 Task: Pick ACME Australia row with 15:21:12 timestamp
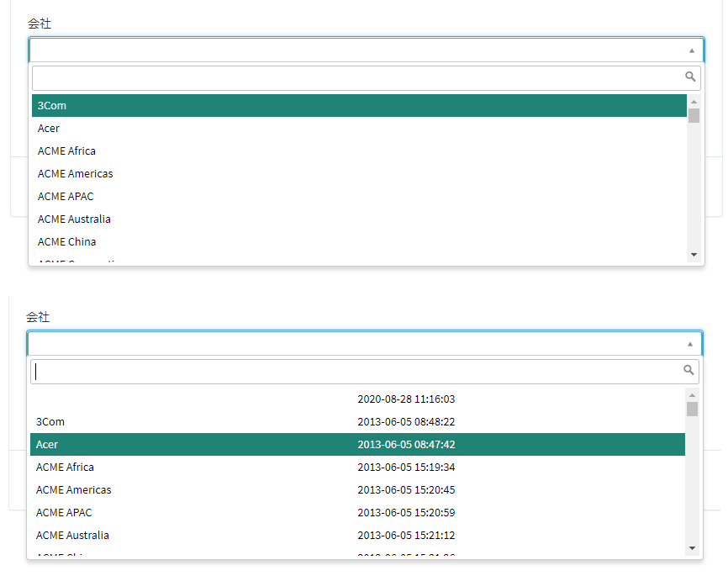coord(357,536)
